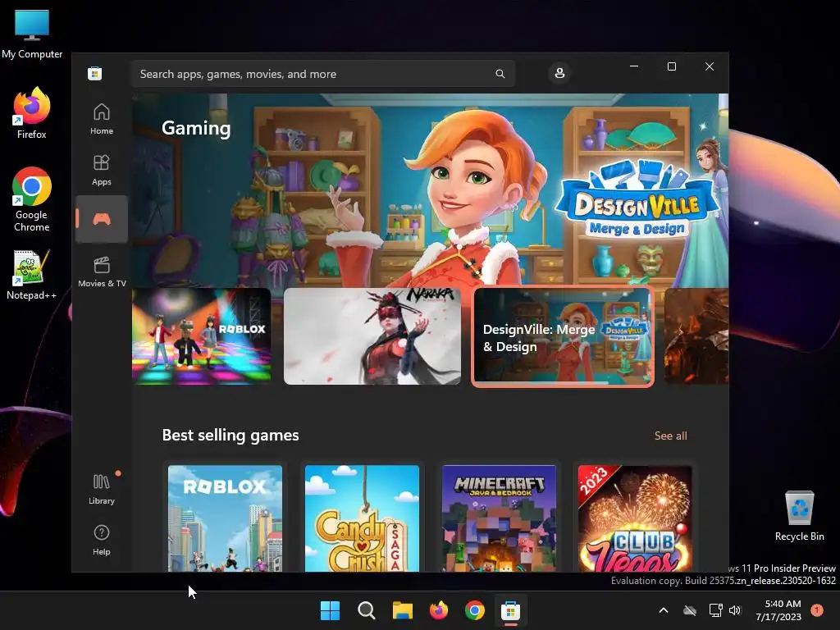The image size is (840, 630).
Task: Open taskbar Search
Action: click(x=367, y=610)
